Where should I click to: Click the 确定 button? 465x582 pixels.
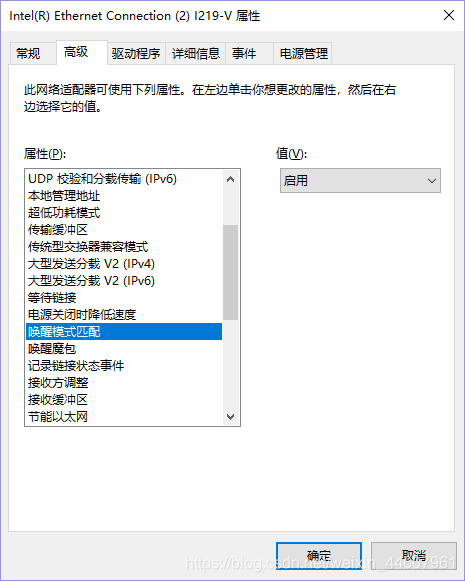pyautogui.click(x=319, y=555)
